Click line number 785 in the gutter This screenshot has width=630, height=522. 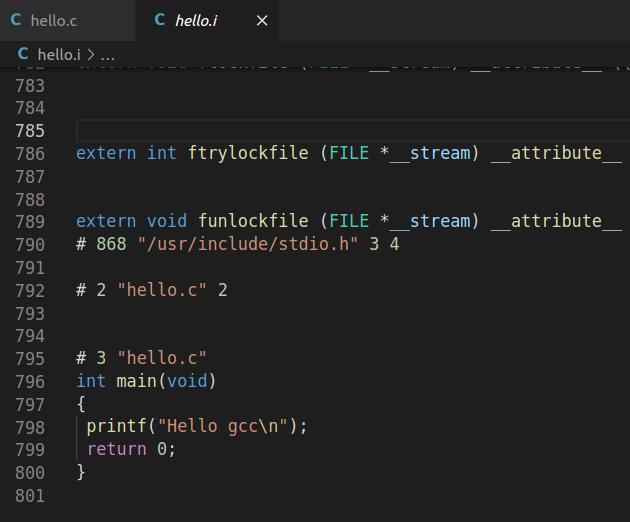tap(30, 130)
